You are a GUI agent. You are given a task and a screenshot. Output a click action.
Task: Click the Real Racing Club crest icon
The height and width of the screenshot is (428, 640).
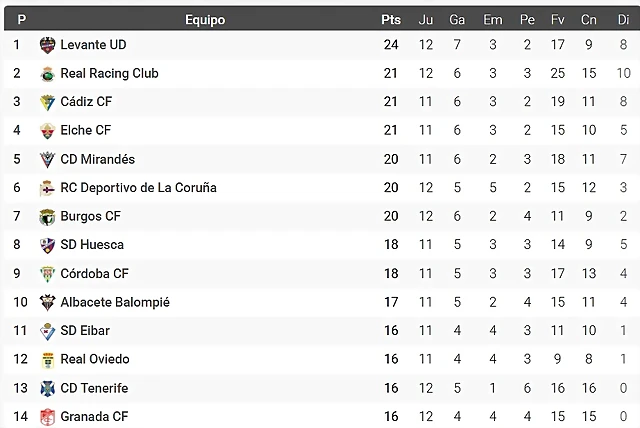(x=47, y=74)
